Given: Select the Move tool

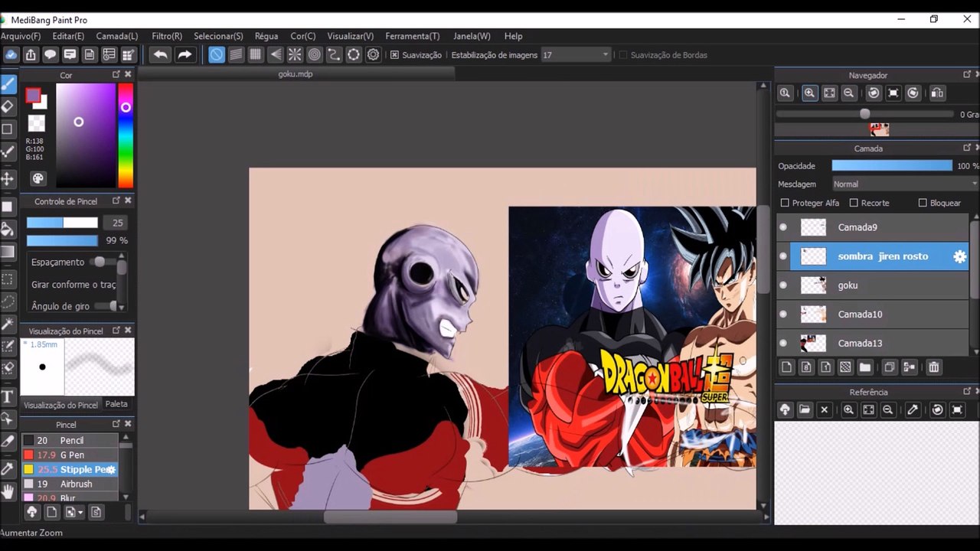Looking at the screenshot, I should pyautogui.click(x=8, y=179).
